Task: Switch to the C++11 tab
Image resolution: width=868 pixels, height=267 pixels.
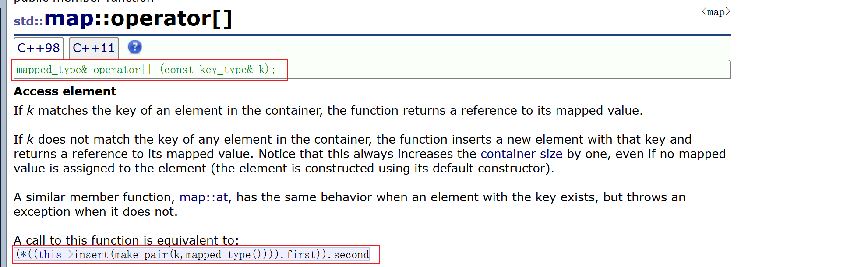Action: pos(94,48)
